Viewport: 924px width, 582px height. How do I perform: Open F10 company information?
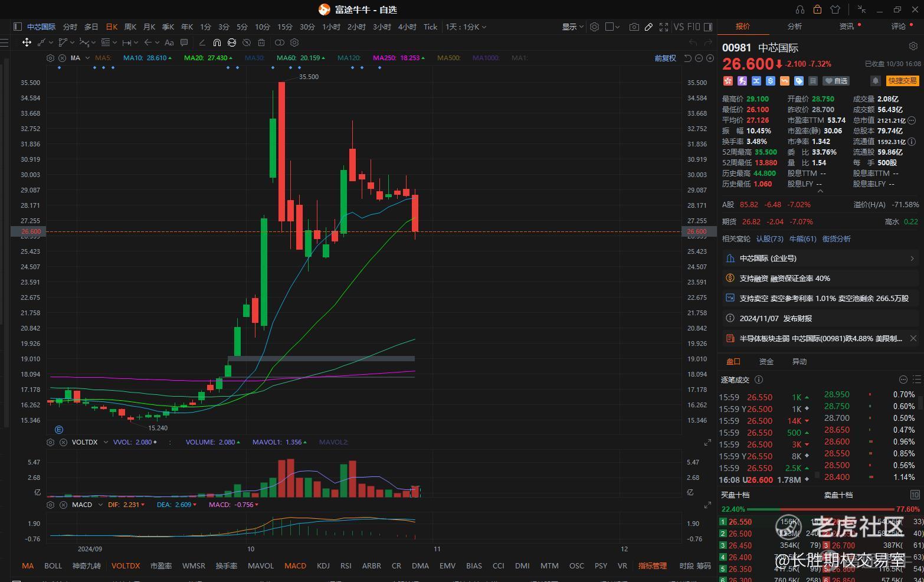(694, 27)
